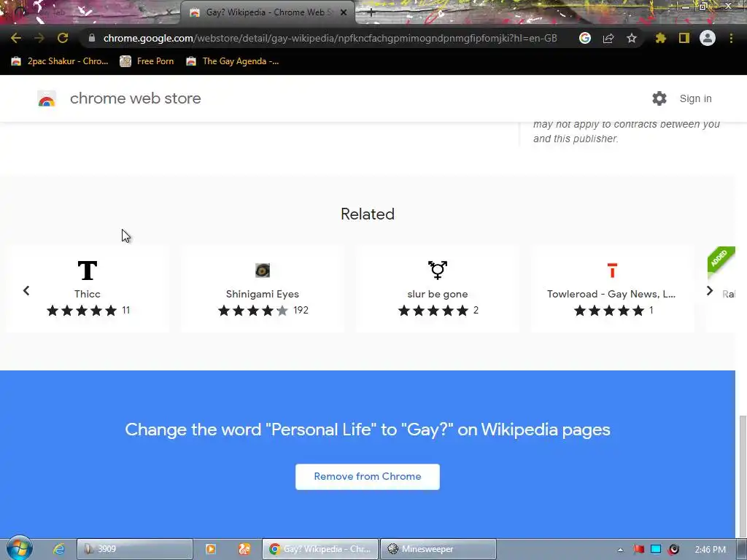Open the Windows Start orb
Viewport: 747px width, 560px height.
19,548
